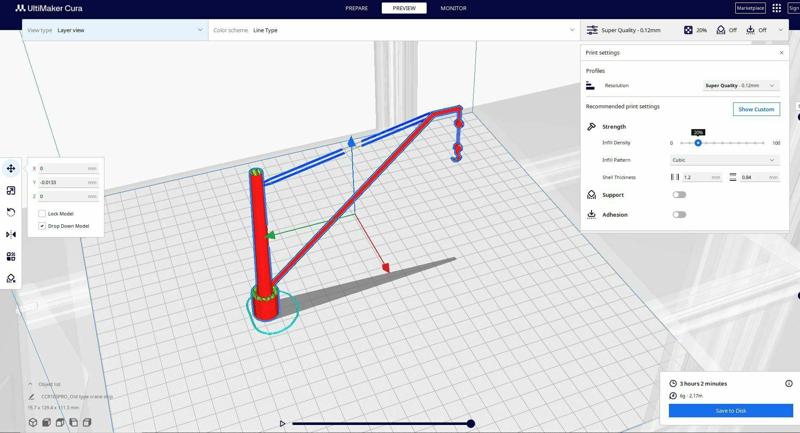Screen dimensions: 800x433
Task: Click the Z position input field
Action: point(68,196)
